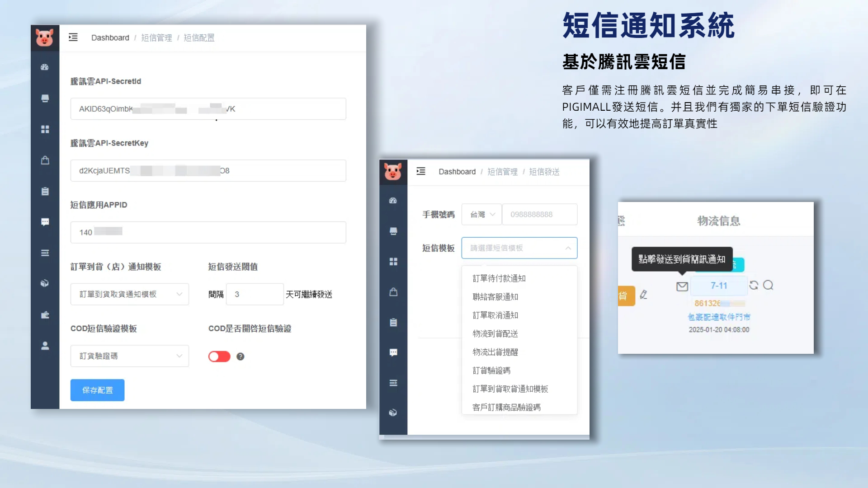Click the 包裹配達取件門市 status link
The width and height of the screenshot is (868, 488).
(x=719, y=317)
